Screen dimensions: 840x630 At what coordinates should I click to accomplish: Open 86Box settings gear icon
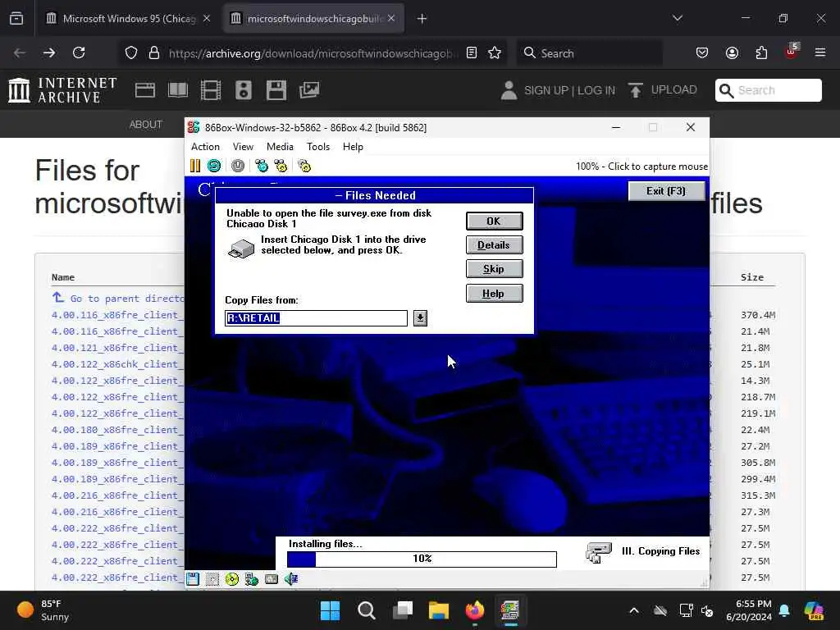click(304, 166)
